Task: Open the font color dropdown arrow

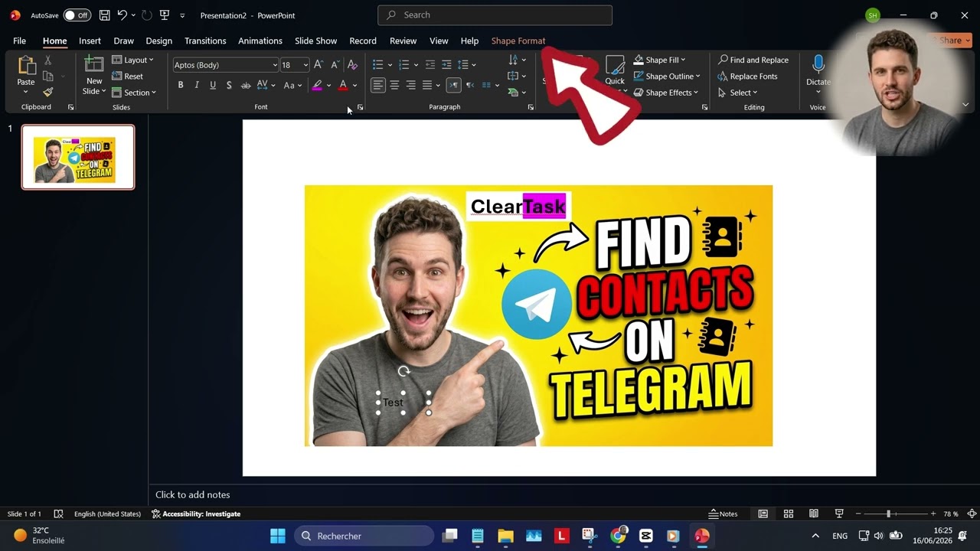Action: pos(354,86)
